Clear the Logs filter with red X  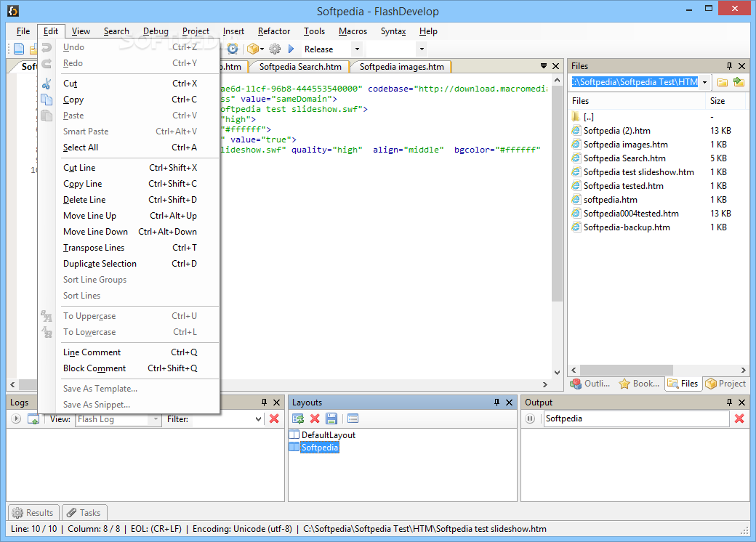click(274, 418)
